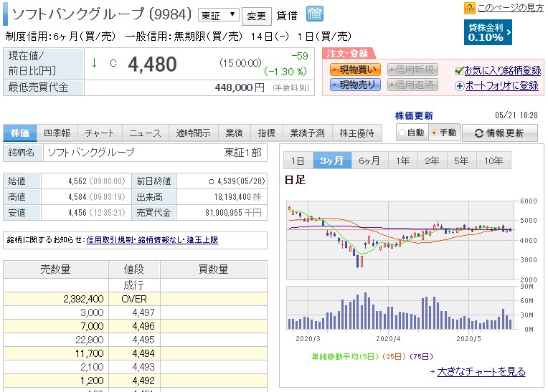Open the calendar icon next to 貸借

(315, 14)
